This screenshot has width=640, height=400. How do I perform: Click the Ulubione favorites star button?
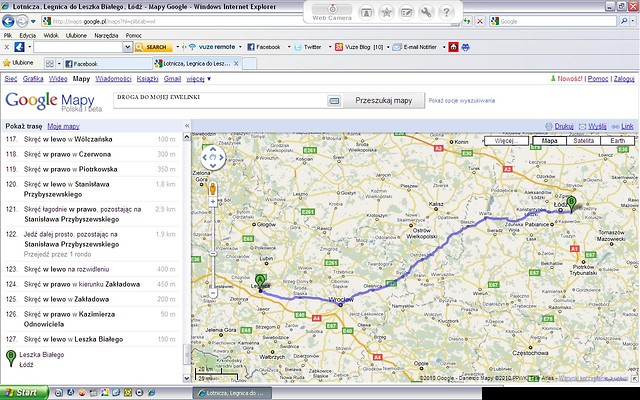18,63
